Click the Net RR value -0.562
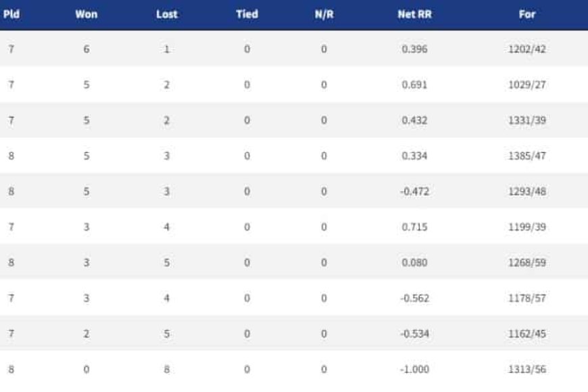Viewport: 588px width, 392px height. click(414, 298)
